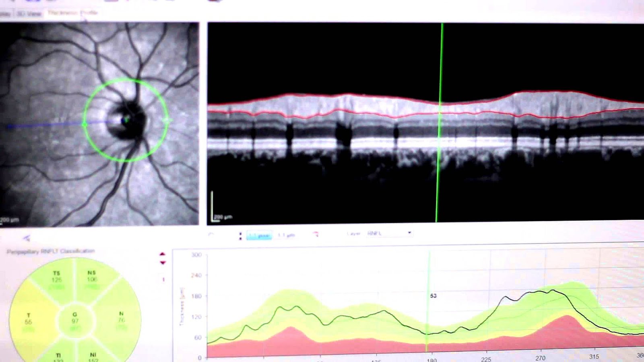Viewport: 644px width, 362px height.
Task: Click the faint icon left of the scaling stepper
Action: pos(211,234)
